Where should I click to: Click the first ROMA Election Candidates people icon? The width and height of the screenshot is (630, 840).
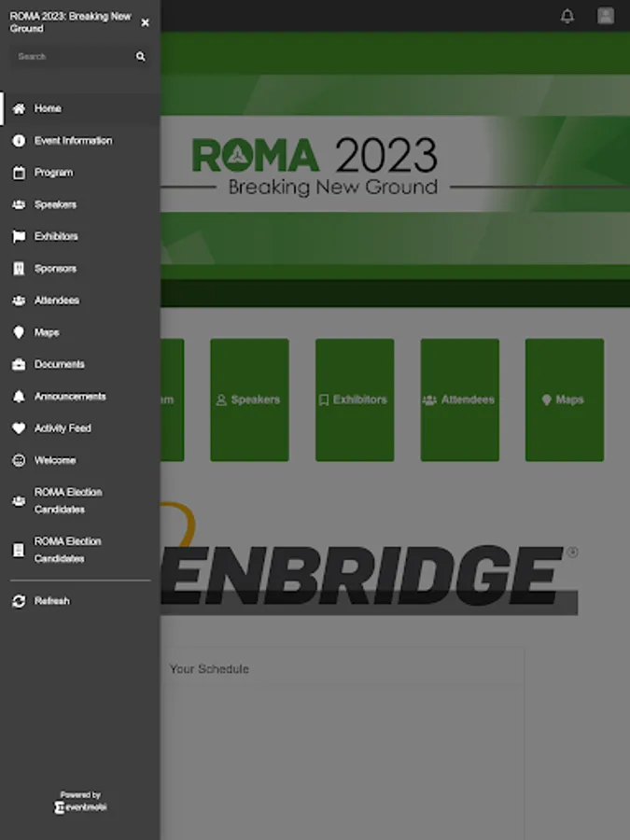click(19, 501)
